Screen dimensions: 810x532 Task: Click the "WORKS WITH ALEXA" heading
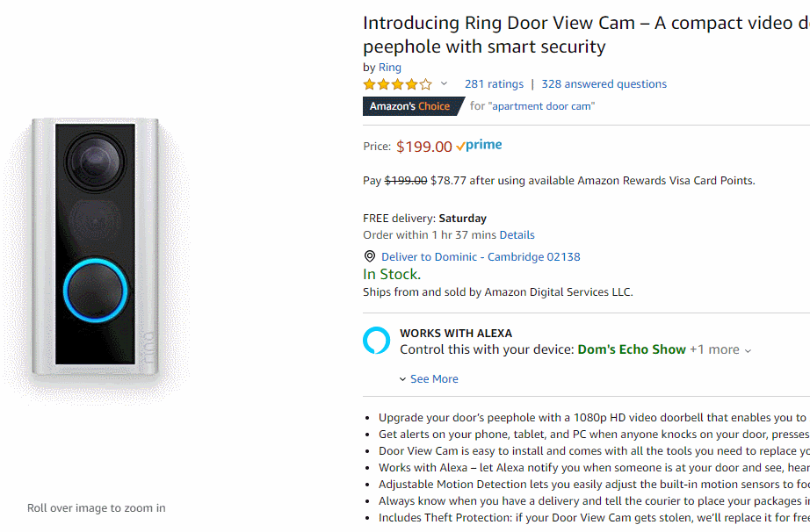[456, 334]
